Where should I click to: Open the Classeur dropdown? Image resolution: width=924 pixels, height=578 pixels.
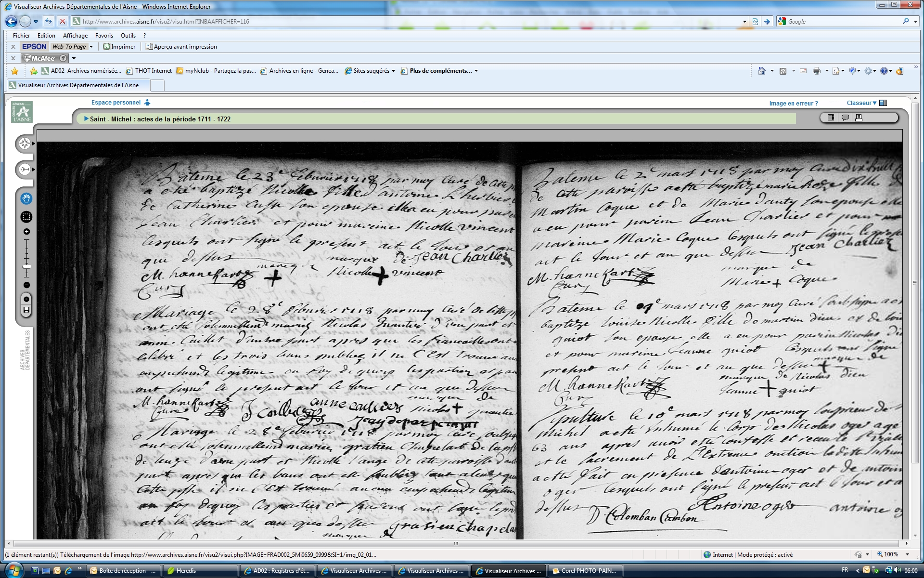pos(861,103)
